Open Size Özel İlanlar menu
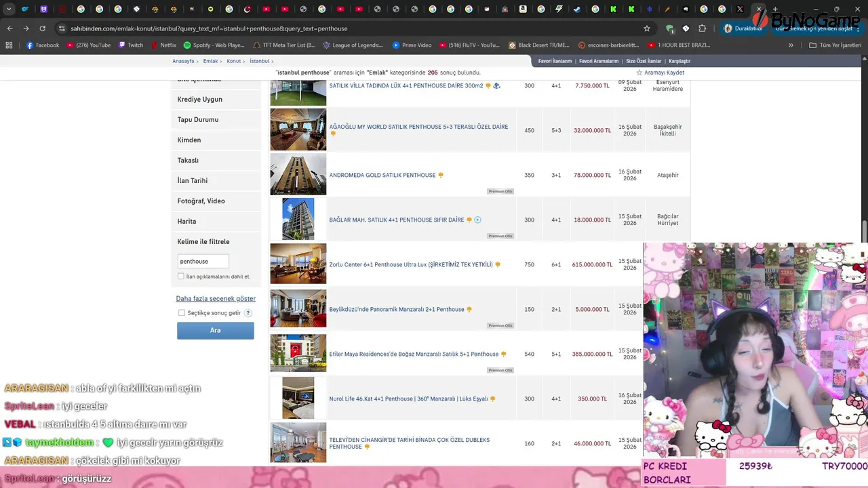 tap(644, 61)
